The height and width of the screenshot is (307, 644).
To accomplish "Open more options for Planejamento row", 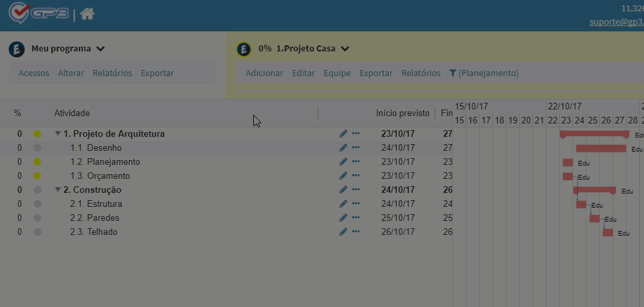I will click(355, 162).
